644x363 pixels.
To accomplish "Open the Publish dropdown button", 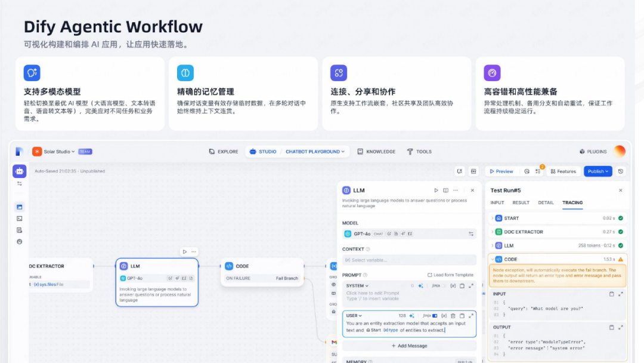I will point(598,171).
